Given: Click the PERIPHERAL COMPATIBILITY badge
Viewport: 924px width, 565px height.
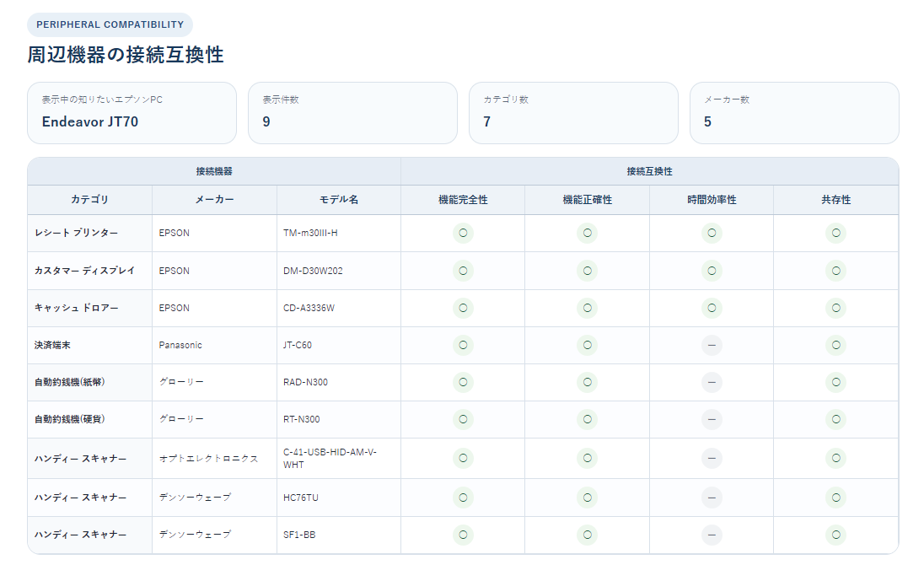Looking at the screenshot, I should (110, 24).
